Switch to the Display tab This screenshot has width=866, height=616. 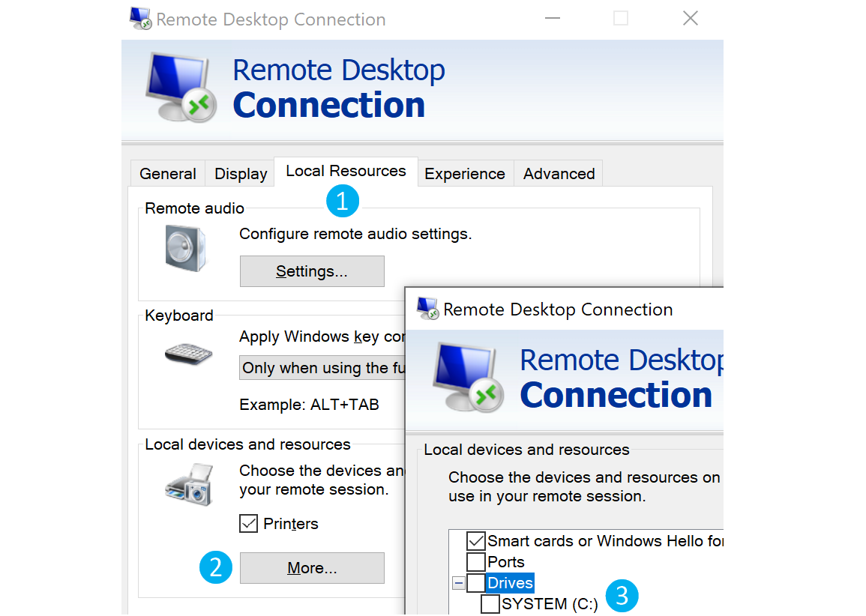point(241,173)
